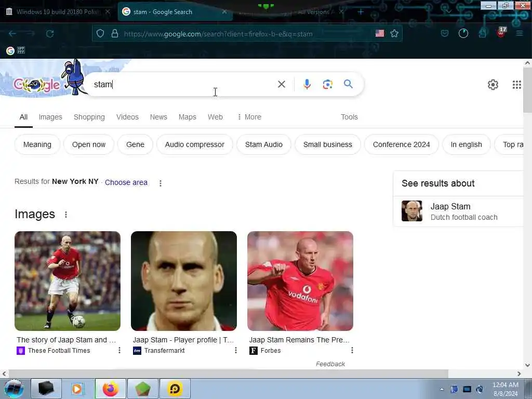This screenshot has width=532, height=399.
Task: Open the Pocket toolbar button
Action: coord(445,33)
